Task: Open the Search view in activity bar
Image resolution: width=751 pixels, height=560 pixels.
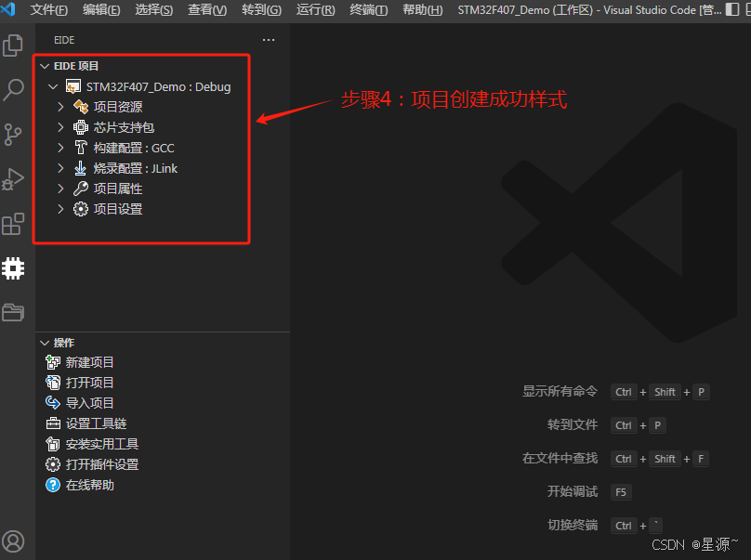Action: pos(13,89)
